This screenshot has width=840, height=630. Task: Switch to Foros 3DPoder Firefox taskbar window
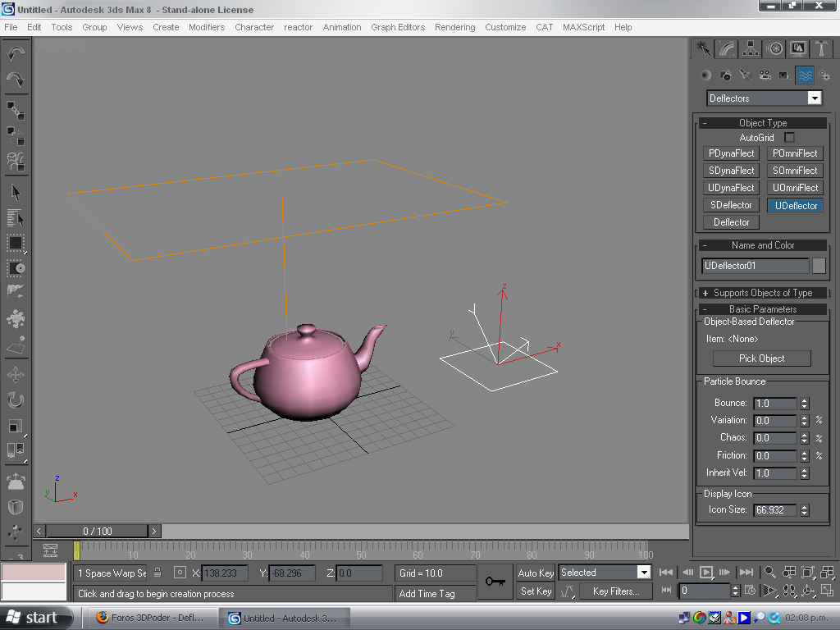[152, 618]
